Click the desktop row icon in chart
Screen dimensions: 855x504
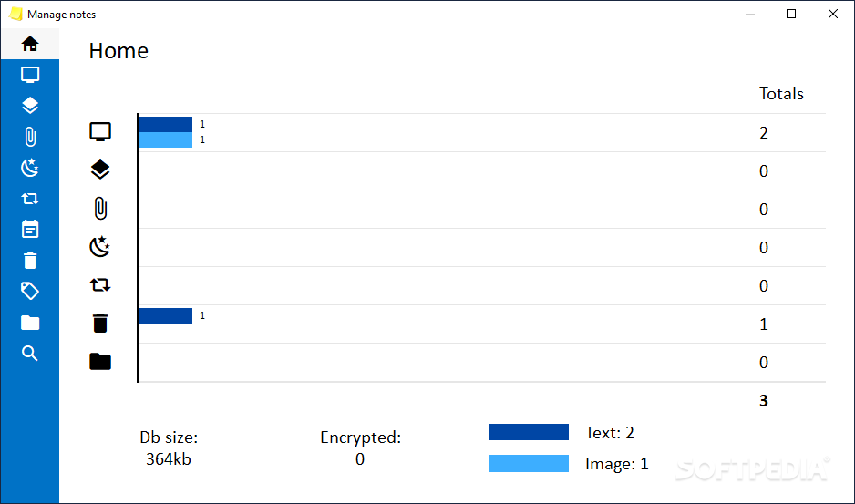point(100,132)
